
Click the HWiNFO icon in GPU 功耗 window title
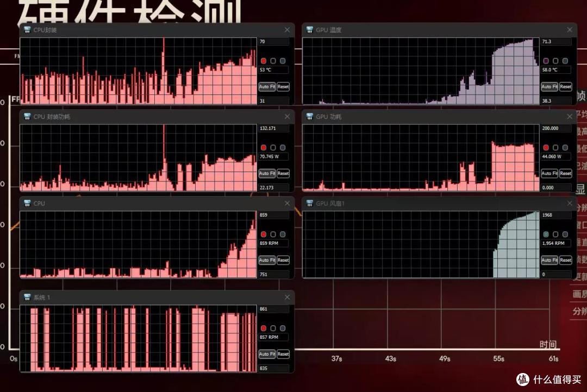[x=310, y=117]
